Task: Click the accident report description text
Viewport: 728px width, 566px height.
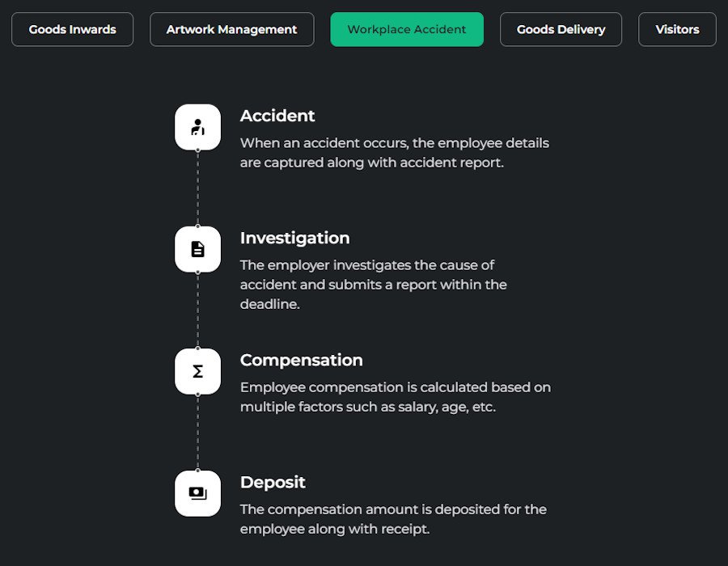Action: pyautogui.click(x=395, y=153)
